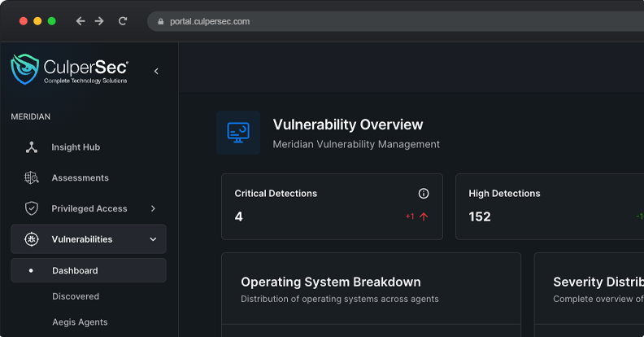Click the Operating System Breakdown title
The width and height of the screenshot is (644, 337).
[x=331, y=282]
